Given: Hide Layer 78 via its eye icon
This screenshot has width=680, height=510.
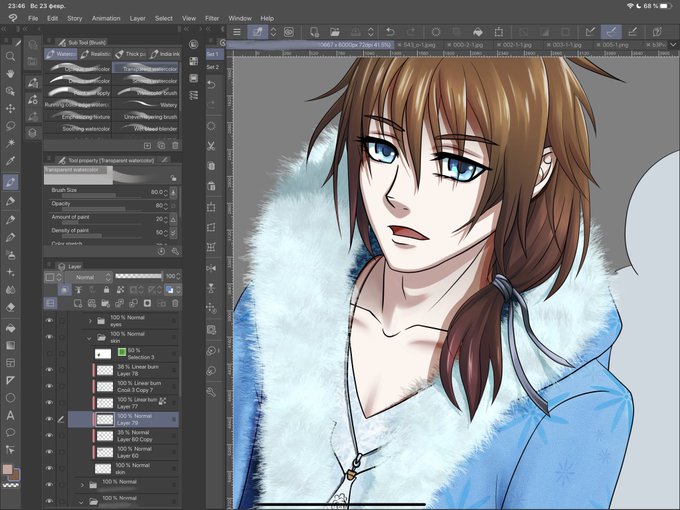Looking at the screenshot, I should point(49,369).
